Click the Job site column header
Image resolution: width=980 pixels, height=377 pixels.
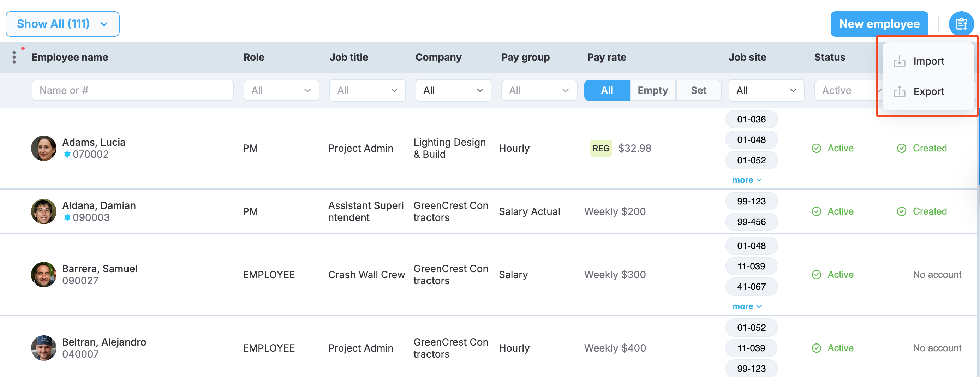(747, 57)
